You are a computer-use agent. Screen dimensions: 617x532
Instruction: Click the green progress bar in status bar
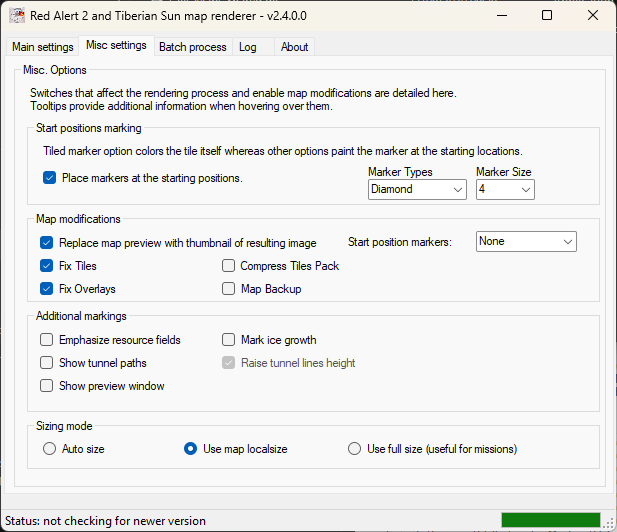(x=550, y=520)
